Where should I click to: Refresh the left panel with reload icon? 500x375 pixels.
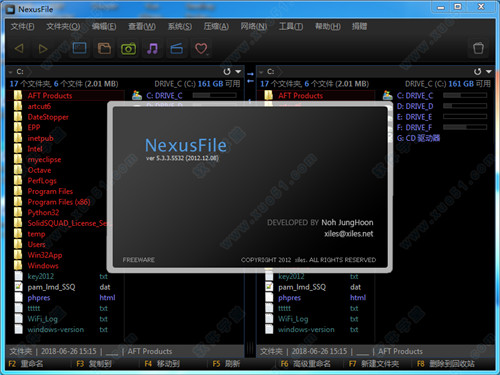click(227, 72)
